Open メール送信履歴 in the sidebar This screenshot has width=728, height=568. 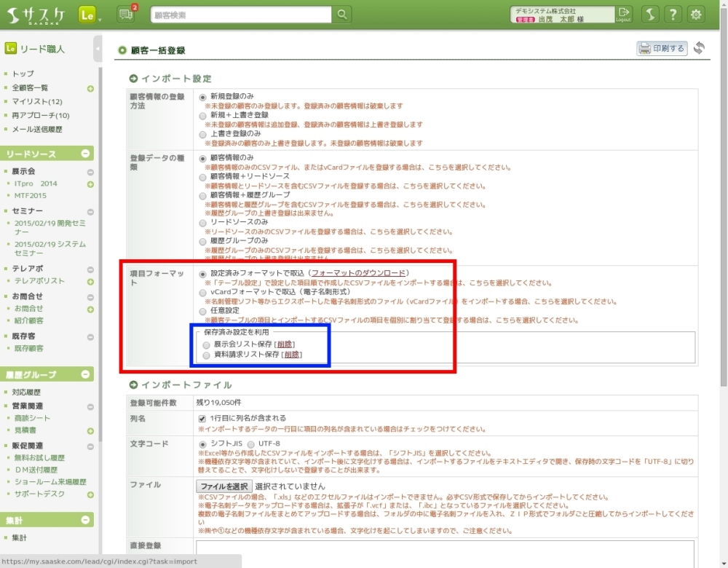[37, 129]
